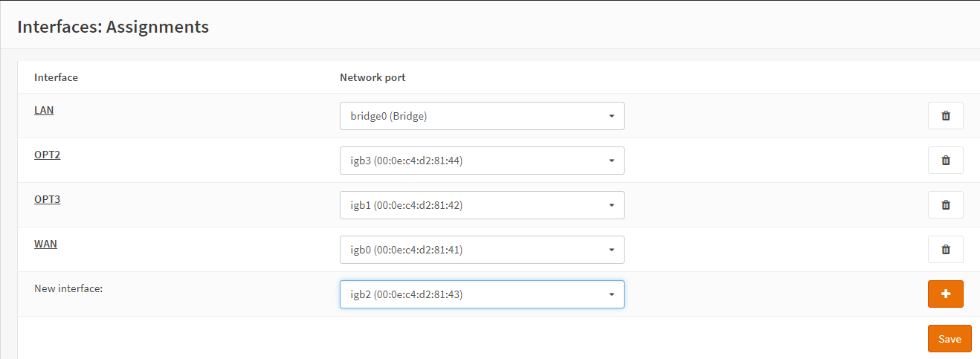Save the interface assignments

tap(950, 339)
